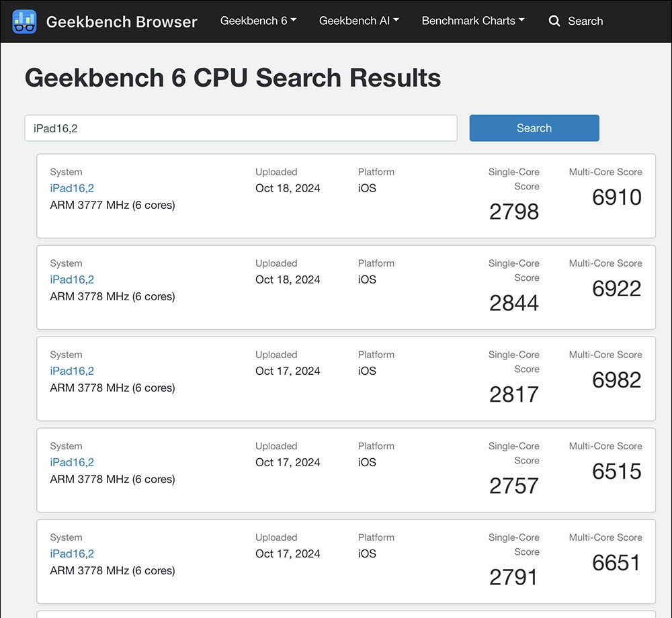Open iPad16,2 result scoring 6515 multi-core

click(72, 462)
